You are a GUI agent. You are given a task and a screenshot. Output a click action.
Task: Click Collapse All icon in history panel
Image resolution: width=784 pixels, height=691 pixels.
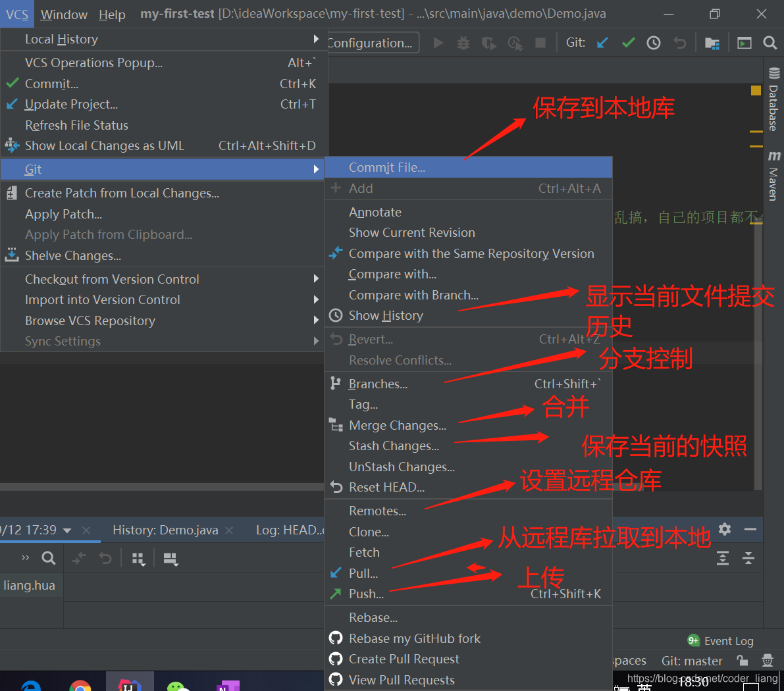pyautogui.click(x=748, y=557)
